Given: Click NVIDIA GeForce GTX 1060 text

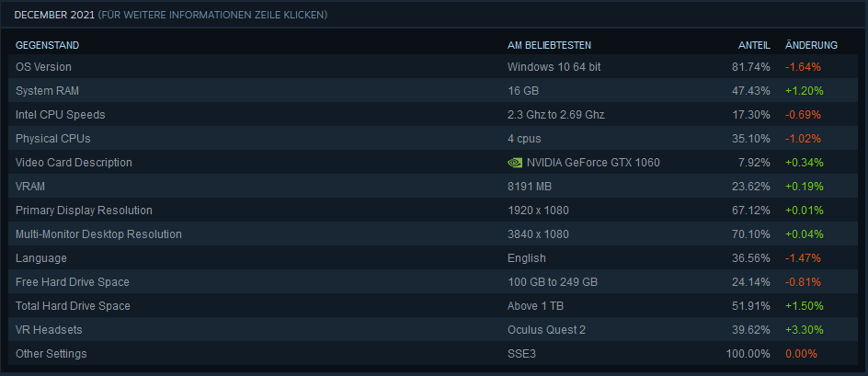Looking at the screenshot, I should pos(593,163).
